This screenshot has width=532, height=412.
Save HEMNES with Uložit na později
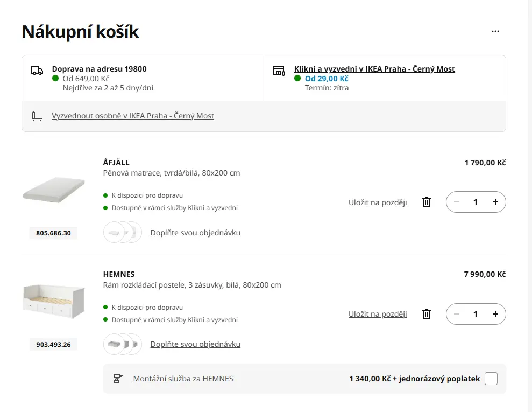pyautogui.click(x=378, y=314)
